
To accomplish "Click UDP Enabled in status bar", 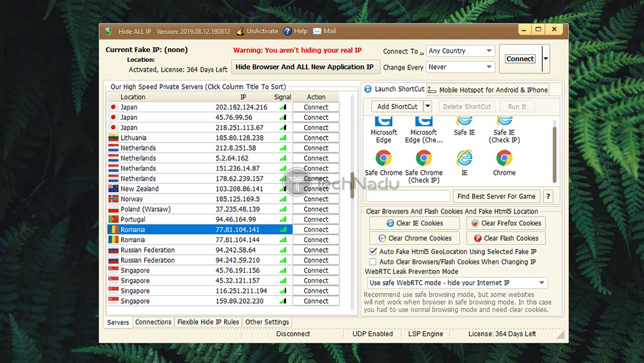I will pyautogui.click(x=372, y=334).
